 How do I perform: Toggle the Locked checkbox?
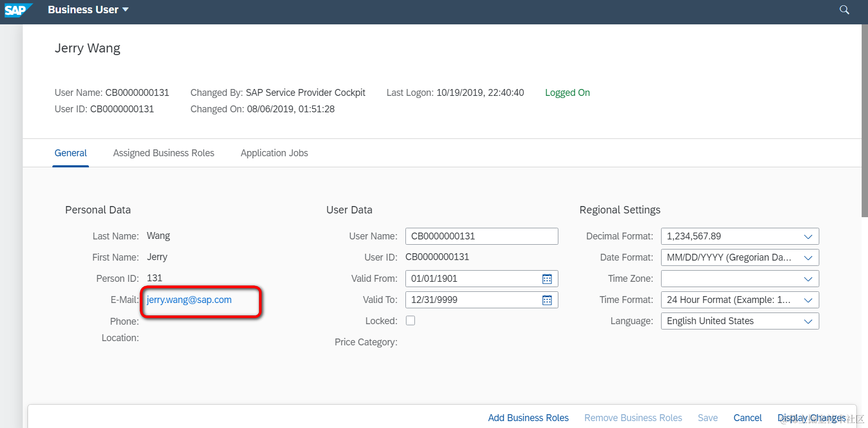pos(410,320)
